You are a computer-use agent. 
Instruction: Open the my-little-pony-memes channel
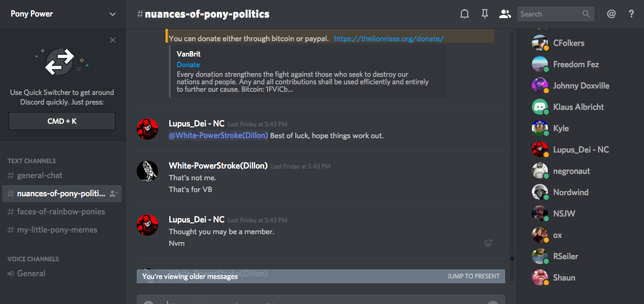pyautogui.click(x=57, y=230)
